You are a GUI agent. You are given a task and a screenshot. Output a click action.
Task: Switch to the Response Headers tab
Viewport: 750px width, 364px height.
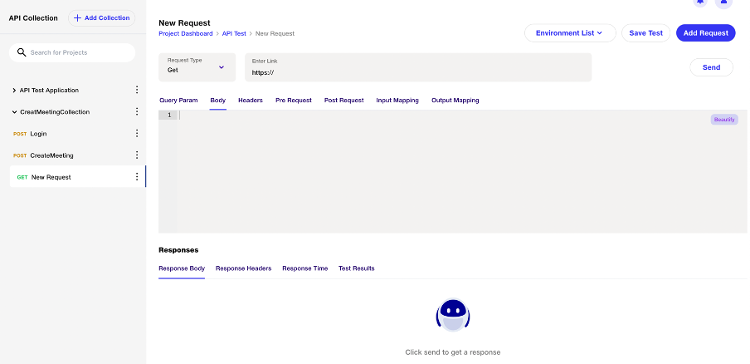tap(243, 268)
